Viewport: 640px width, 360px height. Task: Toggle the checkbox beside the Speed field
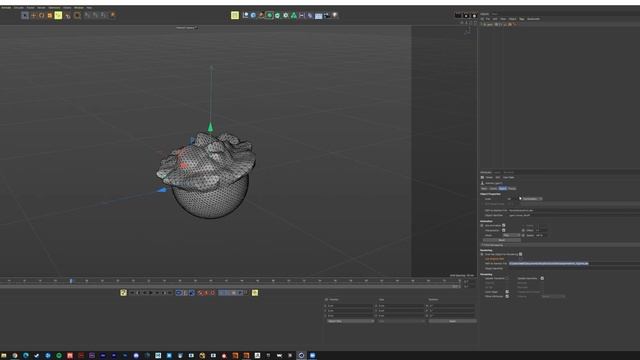[x=523, y=235]
